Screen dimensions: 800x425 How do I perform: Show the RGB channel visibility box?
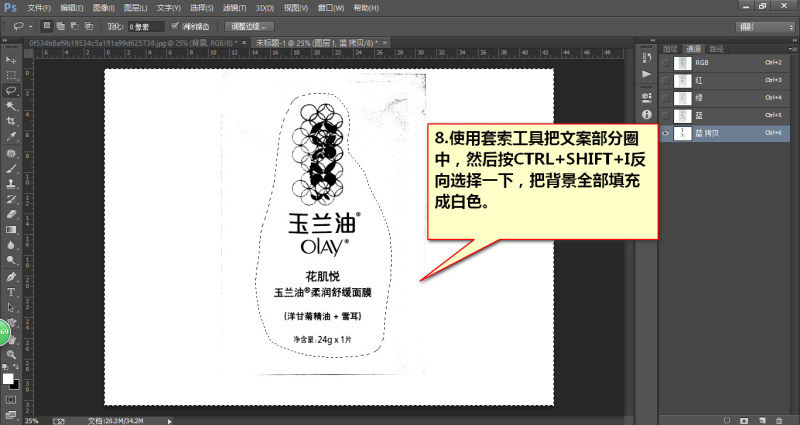point(665,63)
